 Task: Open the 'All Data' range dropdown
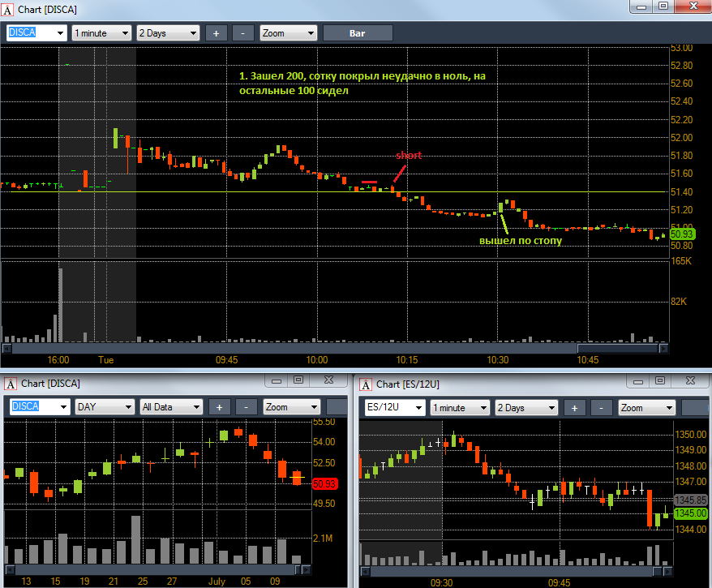pyautogui.click(x=172, y=407)
